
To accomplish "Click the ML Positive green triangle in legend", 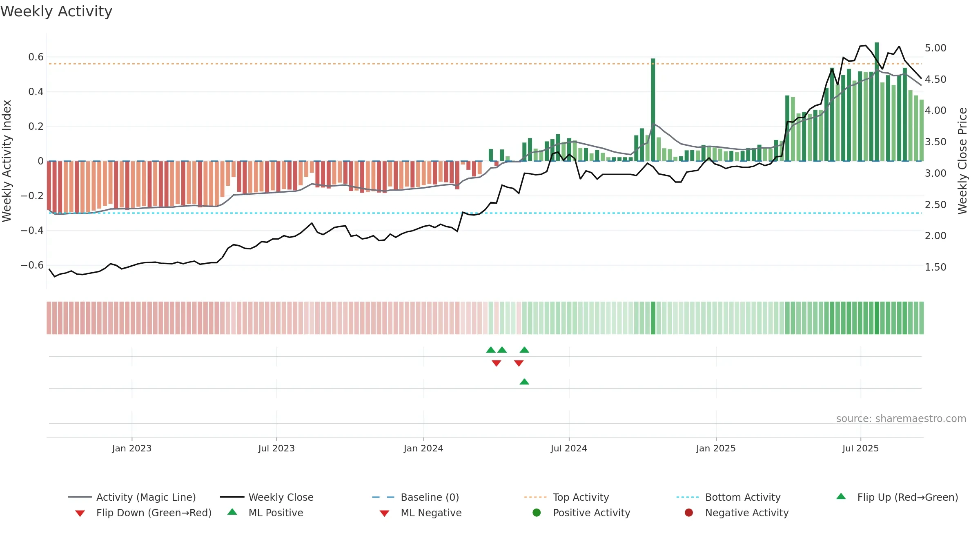I will [232, 512].
